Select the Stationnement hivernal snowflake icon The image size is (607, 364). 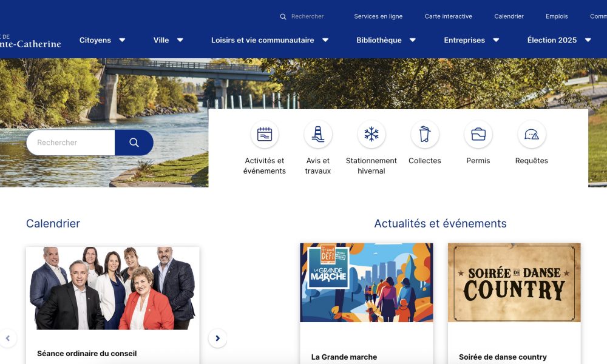pyautogui.click(x=371, y=135)
